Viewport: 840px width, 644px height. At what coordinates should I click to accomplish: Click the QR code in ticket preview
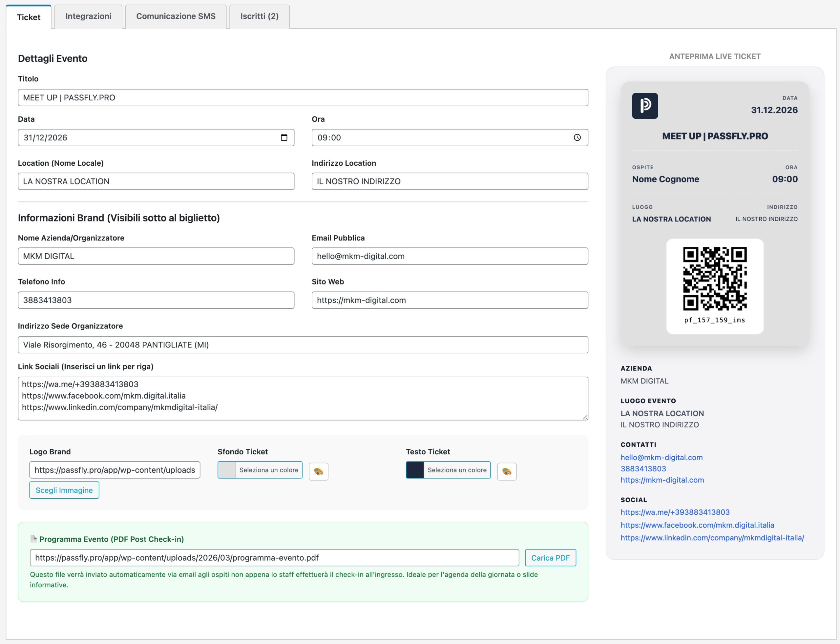pyautogui.click(x=715, y=279)
